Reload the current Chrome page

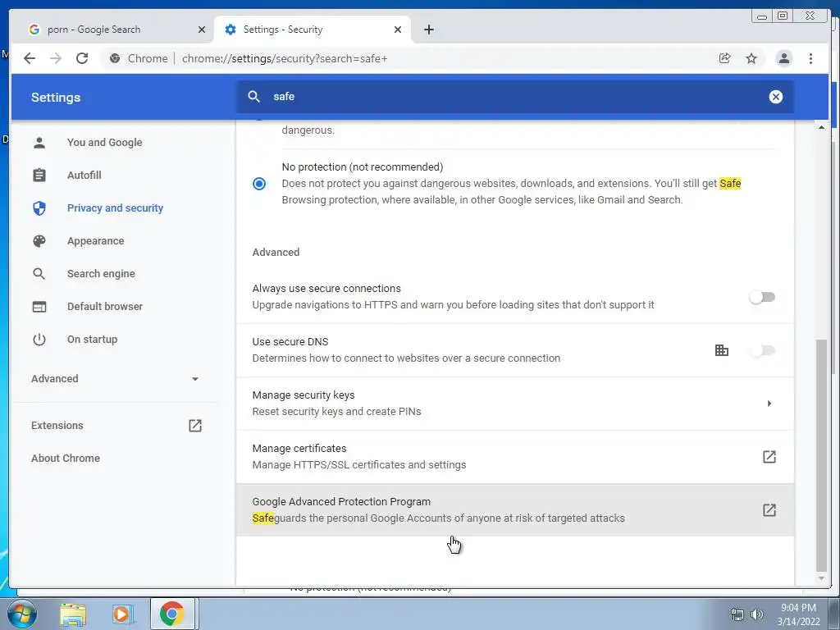click(82, 58)
